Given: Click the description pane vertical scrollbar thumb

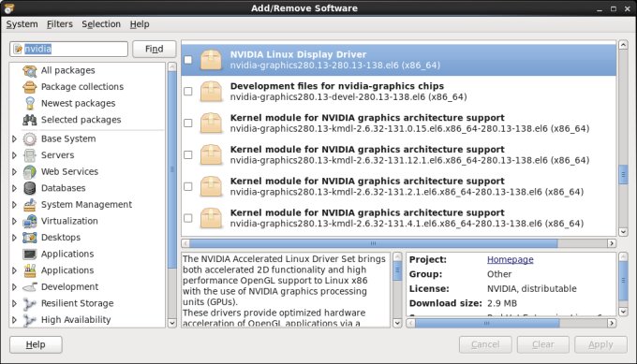Looking at the screenshot, I should [x=397, y=271].
